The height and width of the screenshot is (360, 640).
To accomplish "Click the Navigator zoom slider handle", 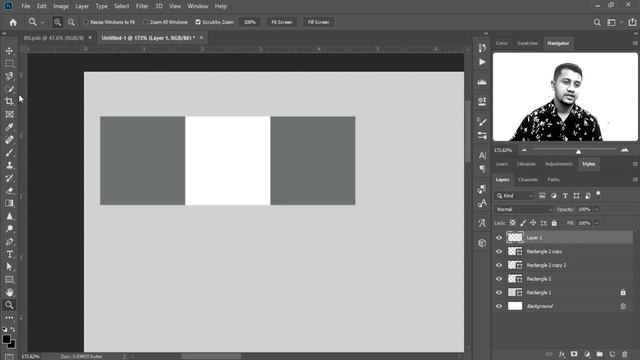I will 578,151.
